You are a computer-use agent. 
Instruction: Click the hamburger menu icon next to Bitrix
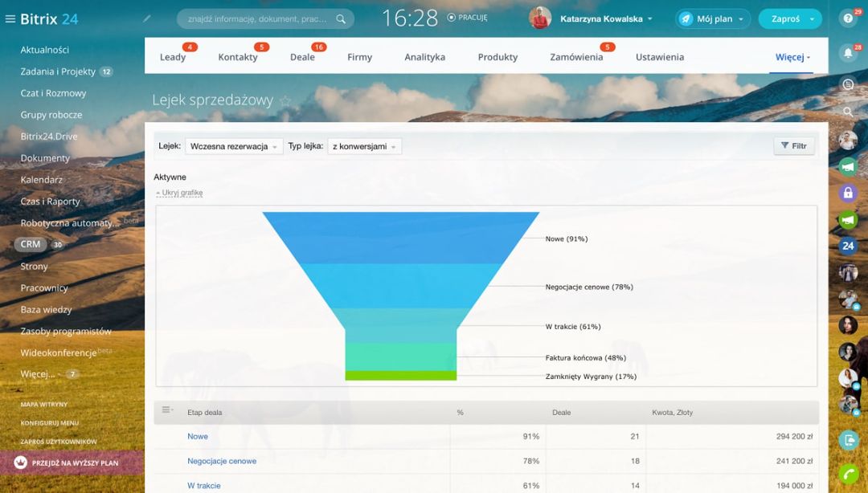10,19
